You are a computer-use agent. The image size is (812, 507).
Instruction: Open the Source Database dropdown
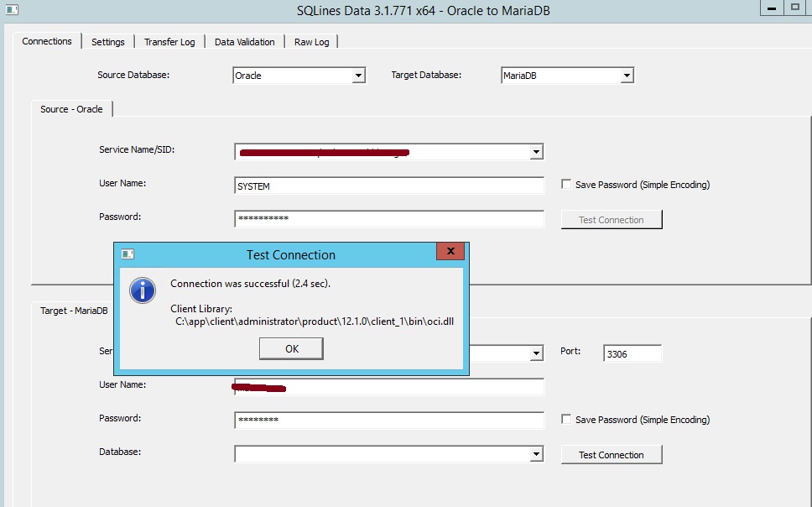[358, 76]
